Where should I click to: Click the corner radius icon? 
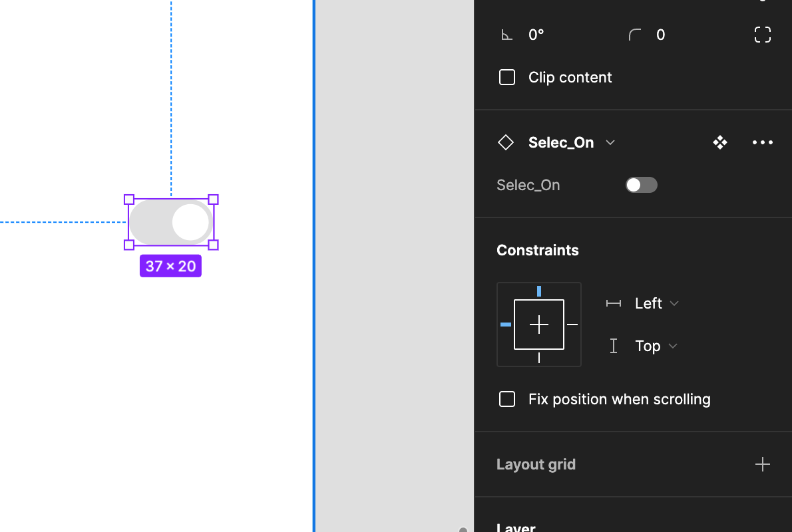coord(634,35)
